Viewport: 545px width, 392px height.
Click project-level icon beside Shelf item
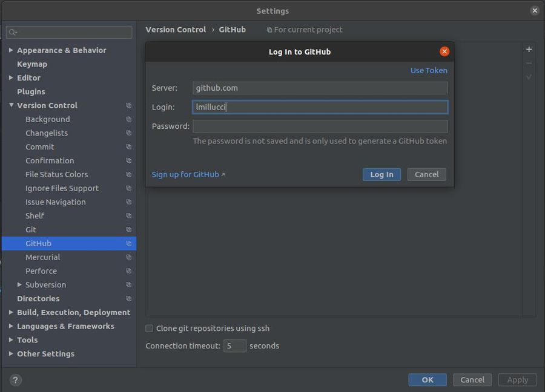pos(128,216)
